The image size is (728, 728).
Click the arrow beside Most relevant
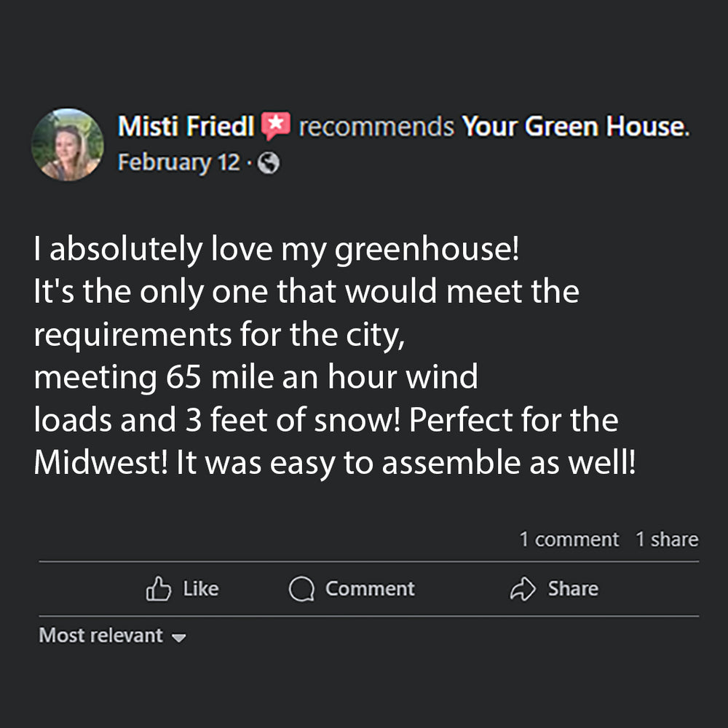click(178, 638)
